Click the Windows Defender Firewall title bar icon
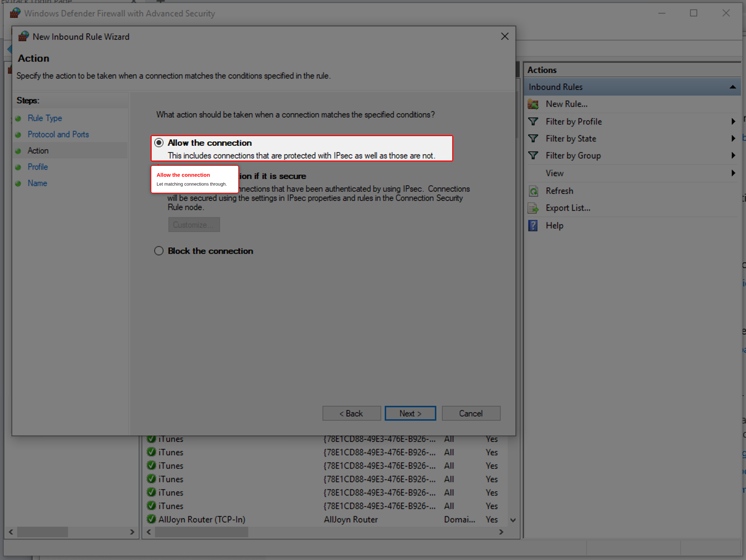 pyautogui.click(x=15, y=13)
